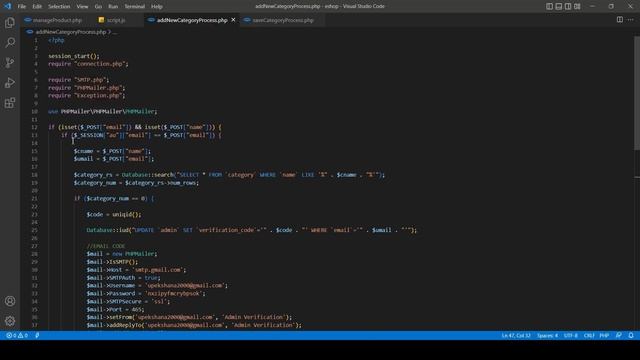Screen dimensions: 640x360
Task: Open the Manage gear icon
Action: (10, 321)
